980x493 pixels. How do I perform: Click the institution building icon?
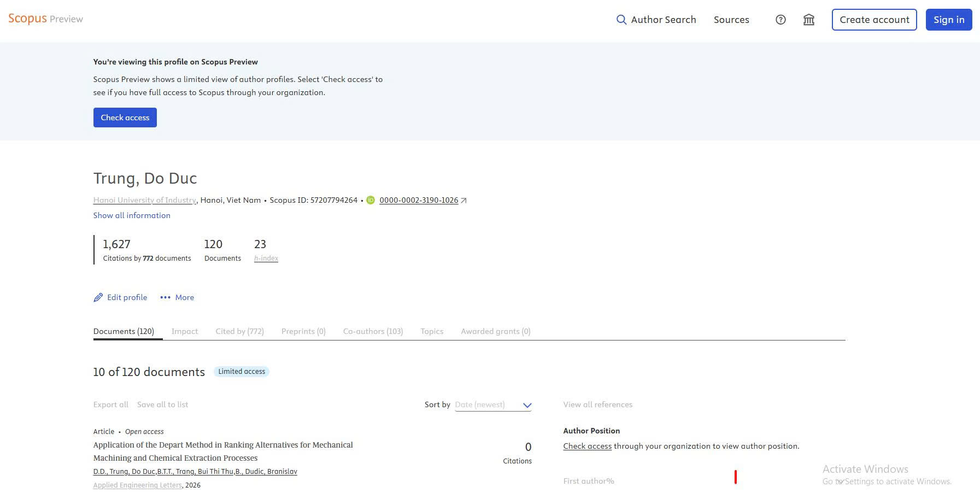[809, 20]
